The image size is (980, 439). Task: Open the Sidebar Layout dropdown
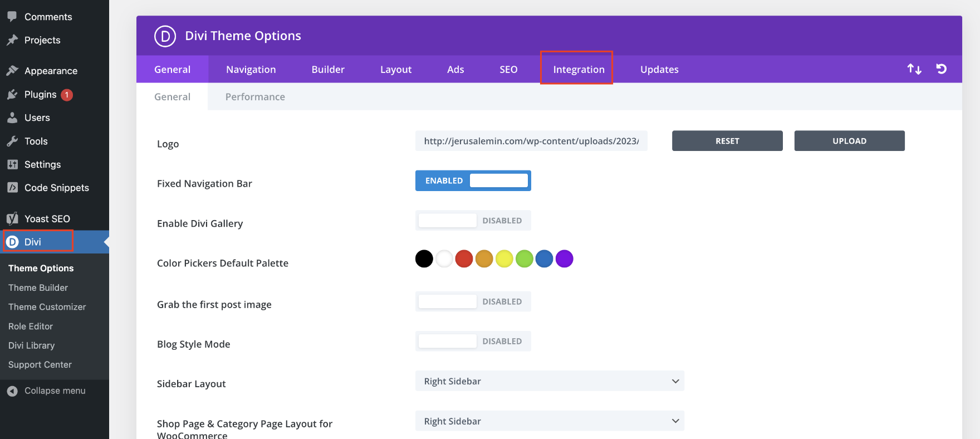(549, 381)
